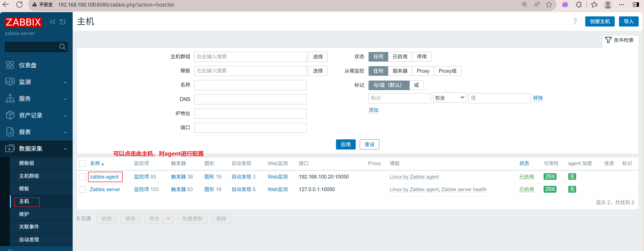Open the zabbix-agent host link
The width and height of the screenshot is (644, 251).
click(x=104, y=177)
